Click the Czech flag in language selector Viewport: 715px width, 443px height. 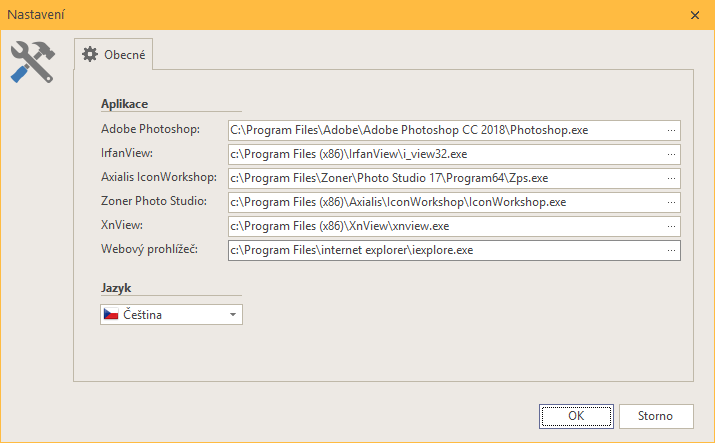tap(111, 315)
